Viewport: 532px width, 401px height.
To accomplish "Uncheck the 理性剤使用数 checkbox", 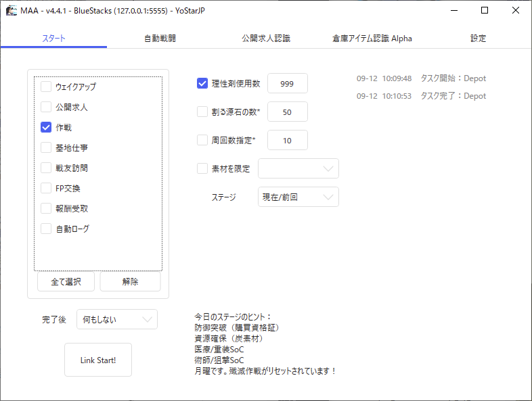I will 202,83.
